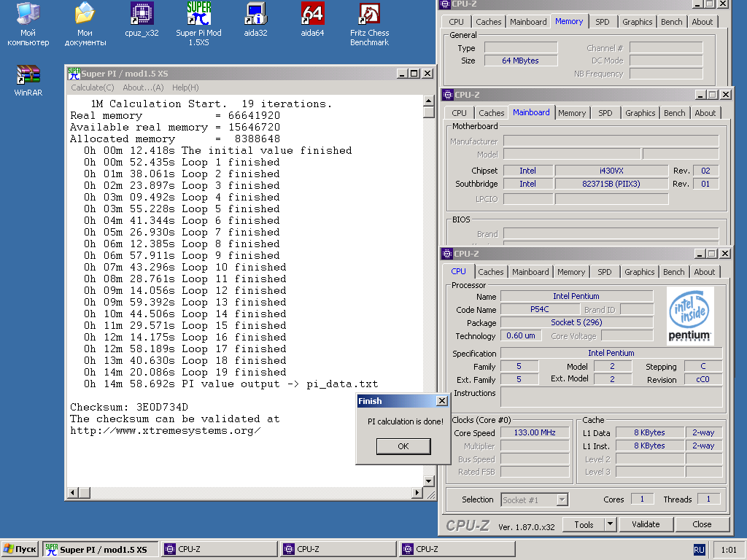
Task: Maximize the Super PI window
Action: (x=414, y=74)
